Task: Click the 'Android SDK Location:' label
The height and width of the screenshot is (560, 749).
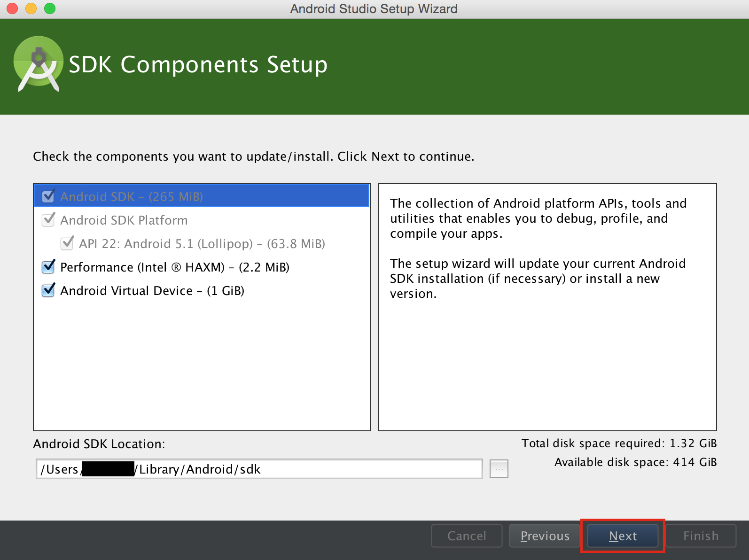Action: tap(99, 444)
